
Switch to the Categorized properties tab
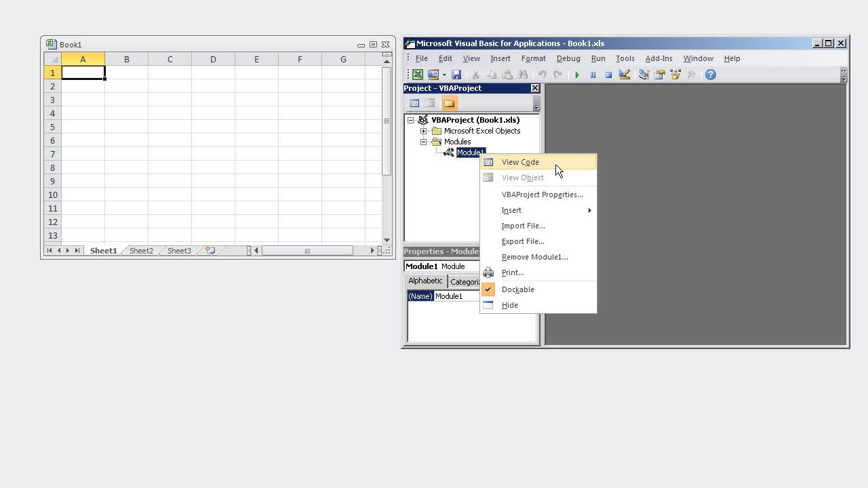click(465, 282)
